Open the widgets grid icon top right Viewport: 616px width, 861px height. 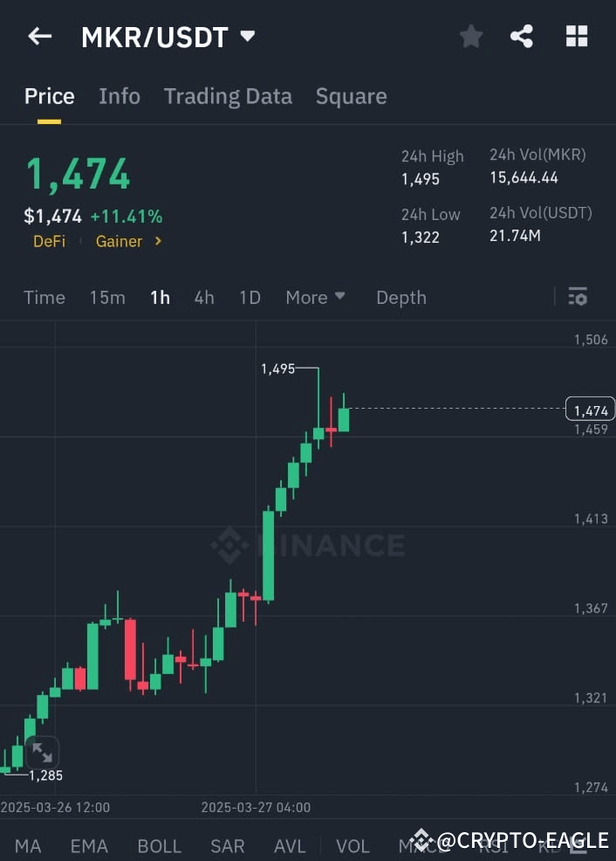click(x=577, y=36)
